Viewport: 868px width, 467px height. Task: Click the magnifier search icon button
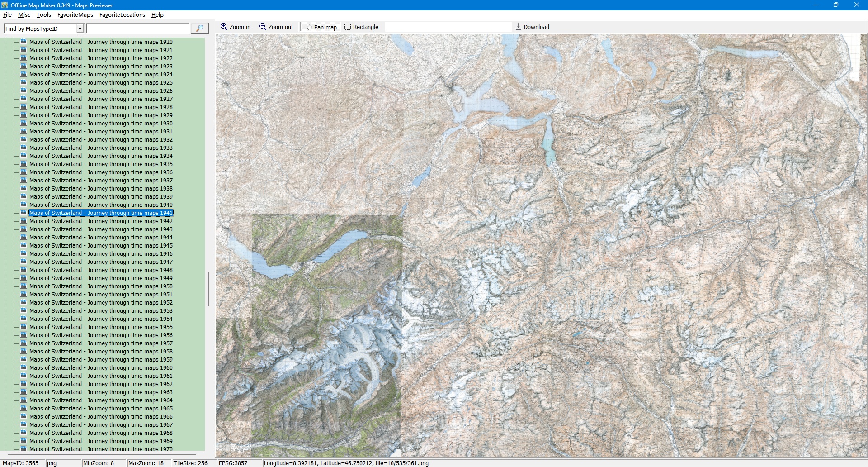(199, 29)
